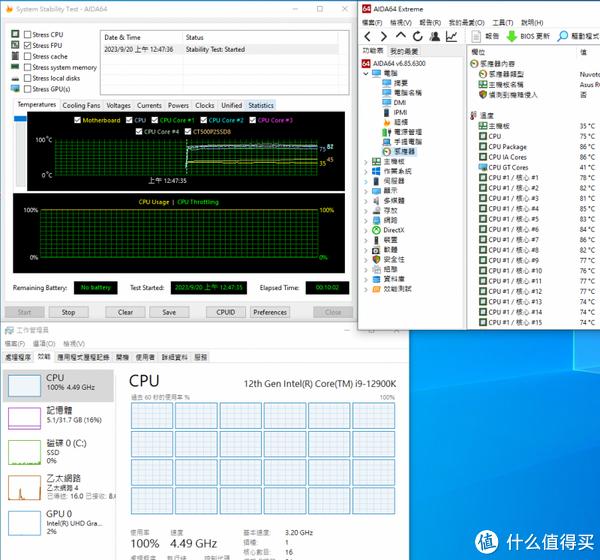Expand the 伺服器 server tree node
This screenshot has width=600, height=560.
pyautogui.click(x=366, y=181)
